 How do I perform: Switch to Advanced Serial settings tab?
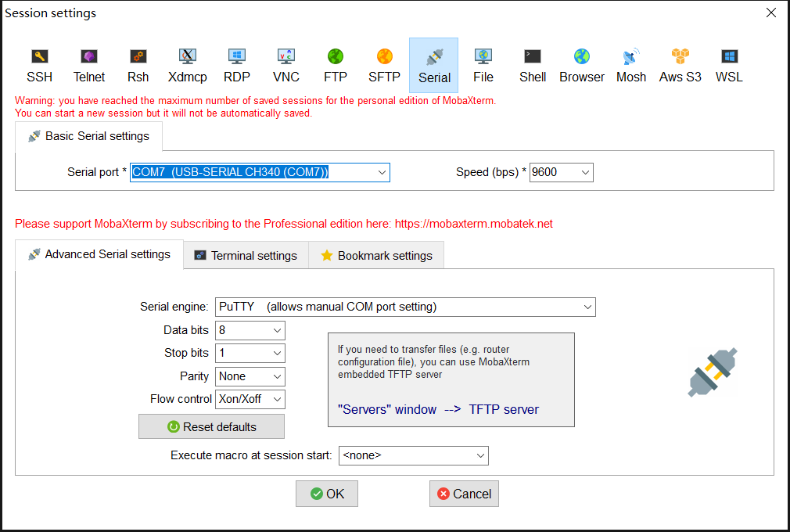point(99,254)
